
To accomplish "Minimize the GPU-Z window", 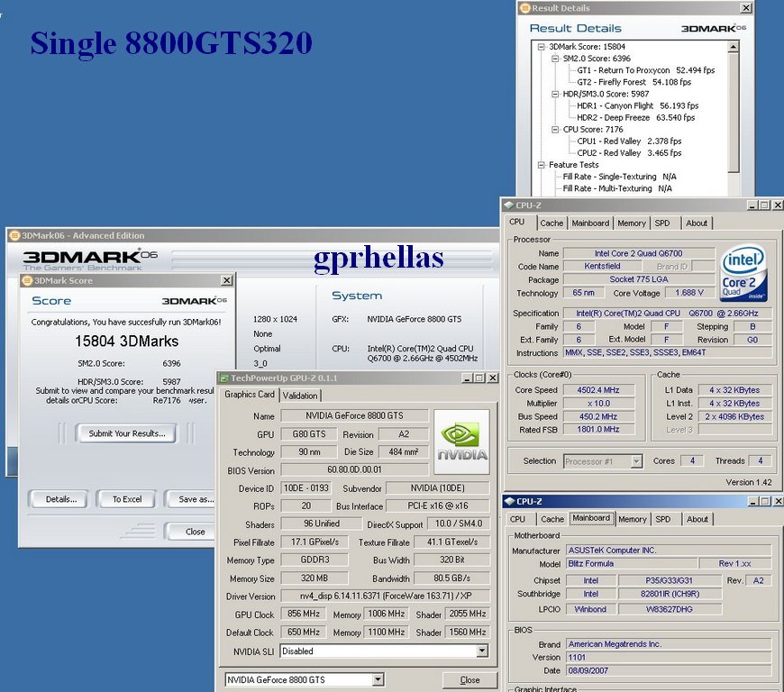I will (x=468, y=378).
